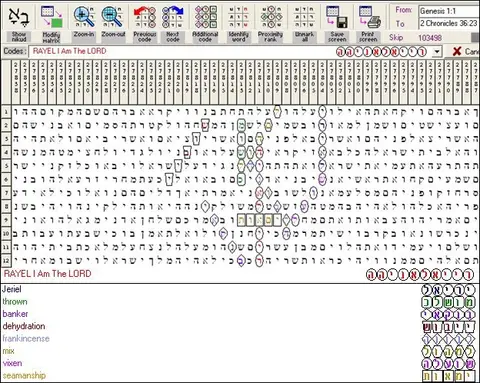Expand the Codes dropdown arrow
This screenshot has height=383, width=480.
[437, 52]
